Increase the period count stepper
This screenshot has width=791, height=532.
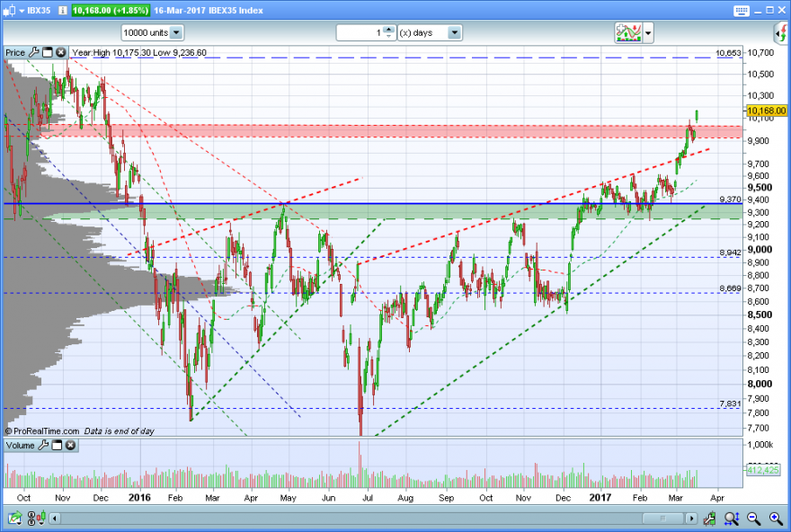click(388, 30)
